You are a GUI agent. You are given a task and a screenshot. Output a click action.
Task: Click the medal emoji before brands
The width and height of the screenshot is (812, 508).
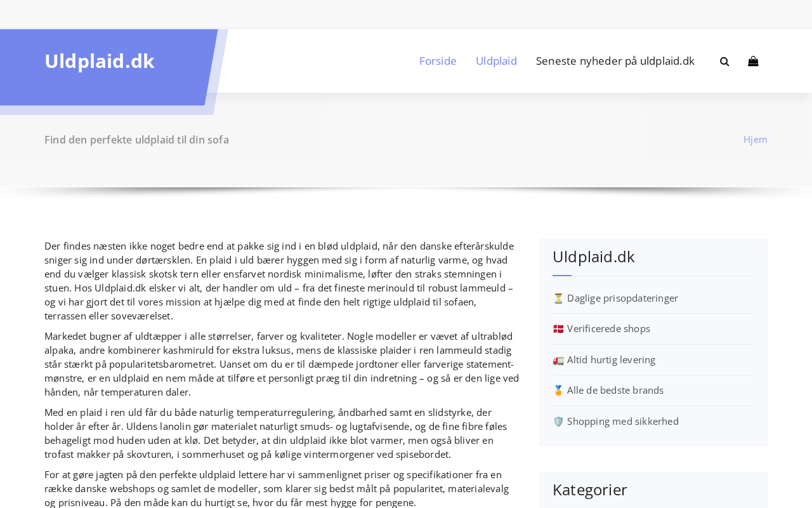pos(558,391)
